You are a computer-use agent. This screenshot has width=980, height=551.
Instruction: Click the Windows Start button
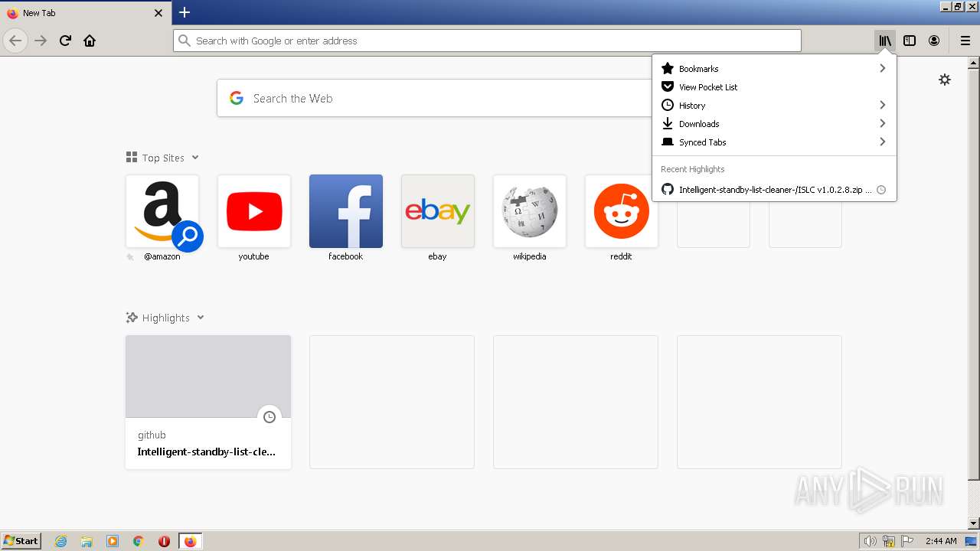click(21, 540)
